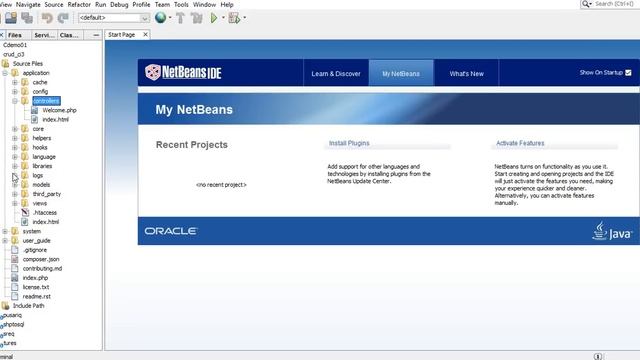Click the Java logo in footer
Image resolution: width=640 pixels, height=360 pixels.
click(612, 231)
